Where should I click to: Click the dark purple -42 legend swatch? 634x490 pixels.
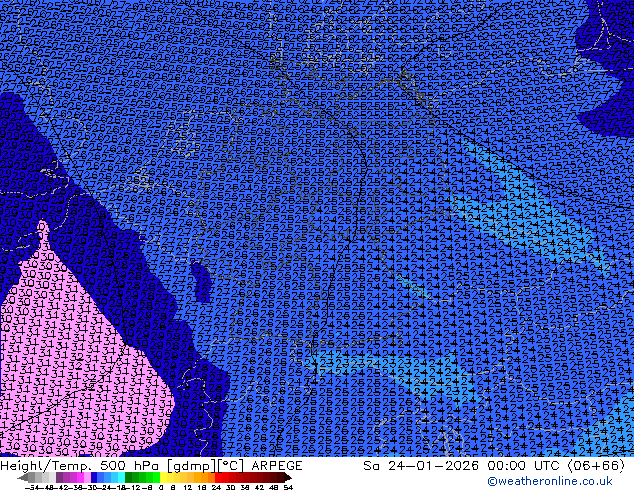[59, 478]
